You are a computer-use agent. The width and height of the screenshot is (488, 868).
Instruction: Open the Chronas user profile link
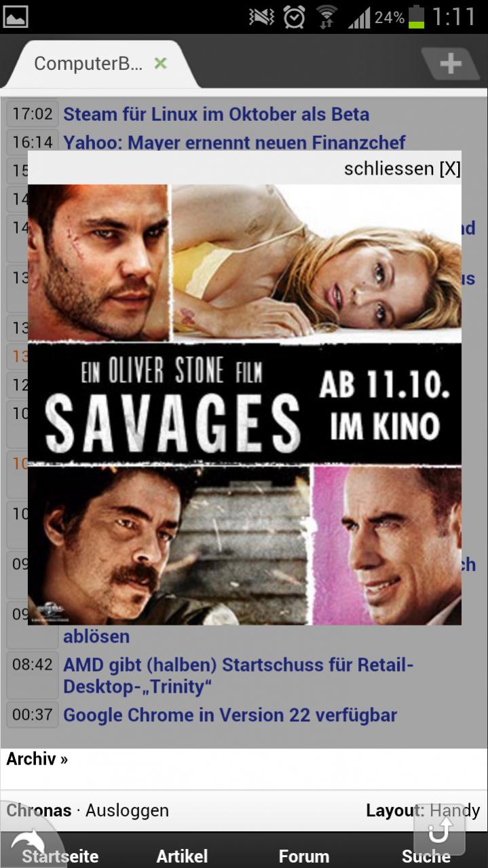pyautogui.click(x=39, y=810)
